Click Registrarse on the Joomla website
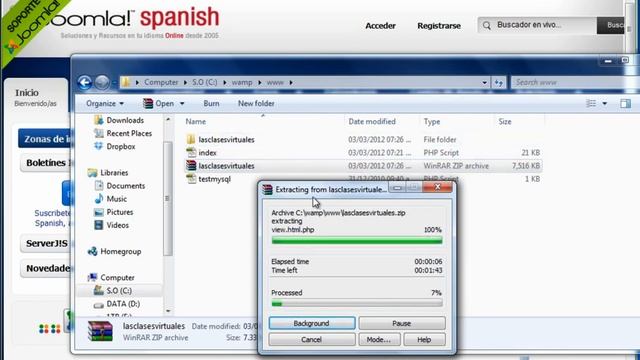 click(439, 26)
